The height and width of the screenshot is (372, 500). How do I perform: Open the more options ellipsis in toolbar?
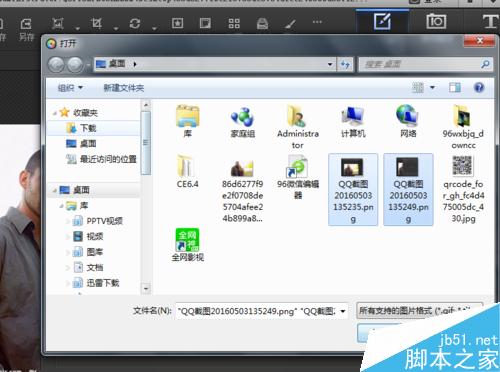pyautogui.click(x=317, y=22)
